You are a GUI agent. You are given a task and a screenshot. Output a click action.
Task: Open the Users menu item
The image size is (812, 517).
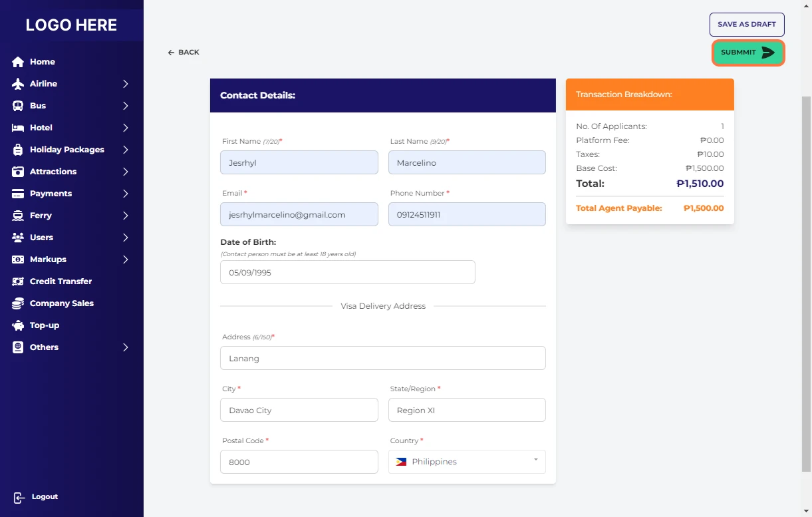[41, 238]
